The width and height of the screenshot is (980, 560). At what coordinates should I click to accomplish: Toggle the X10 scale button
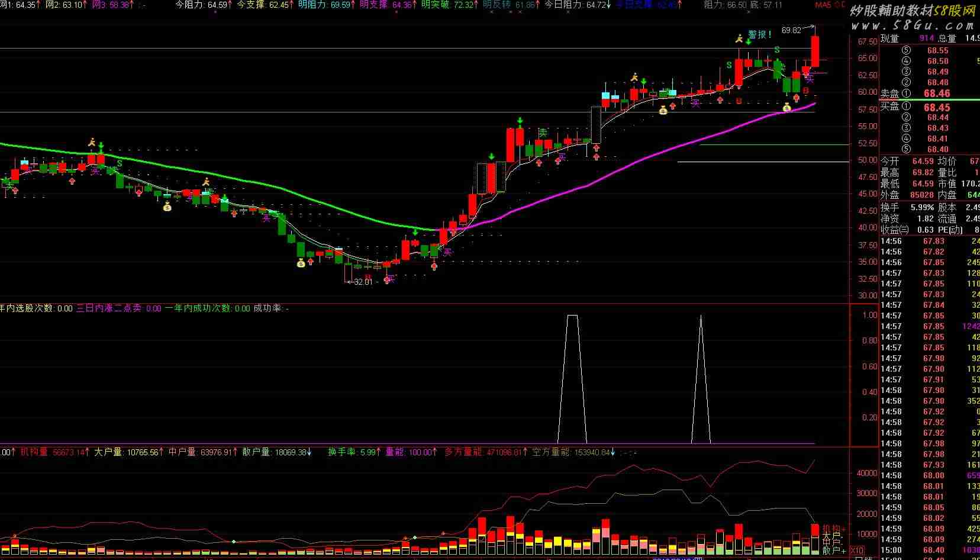pyautogui.click(x=856, y=550)
